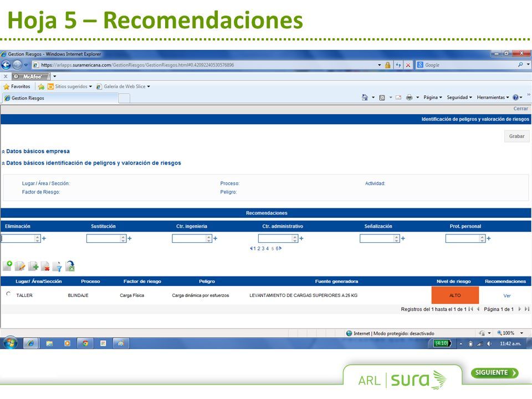Click the delete record red X icon
Viewport: 532px width, 399px height.
pyautogui.click(x=45, y=267)
